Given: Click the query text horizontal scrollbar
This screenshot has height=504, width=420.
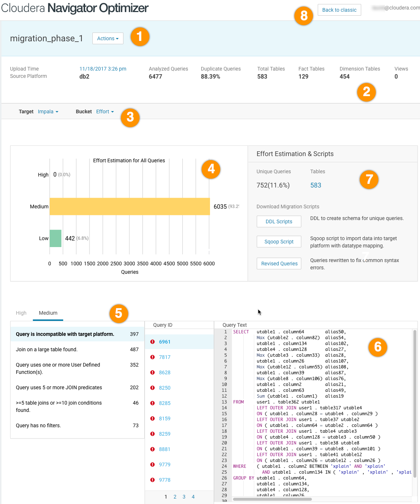Looking at the screenshot, I should pyautogui.click(x=272, y=499).
